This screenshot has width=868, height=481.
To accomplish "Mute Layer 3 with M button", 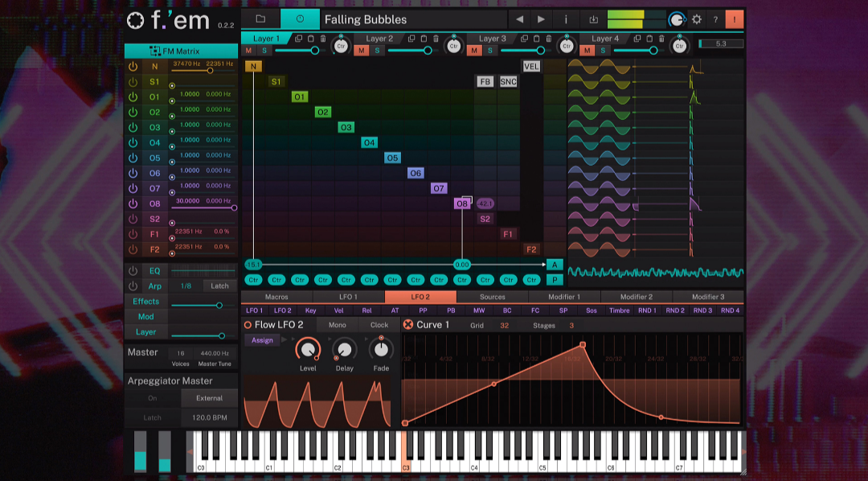I will coord(474,51).
